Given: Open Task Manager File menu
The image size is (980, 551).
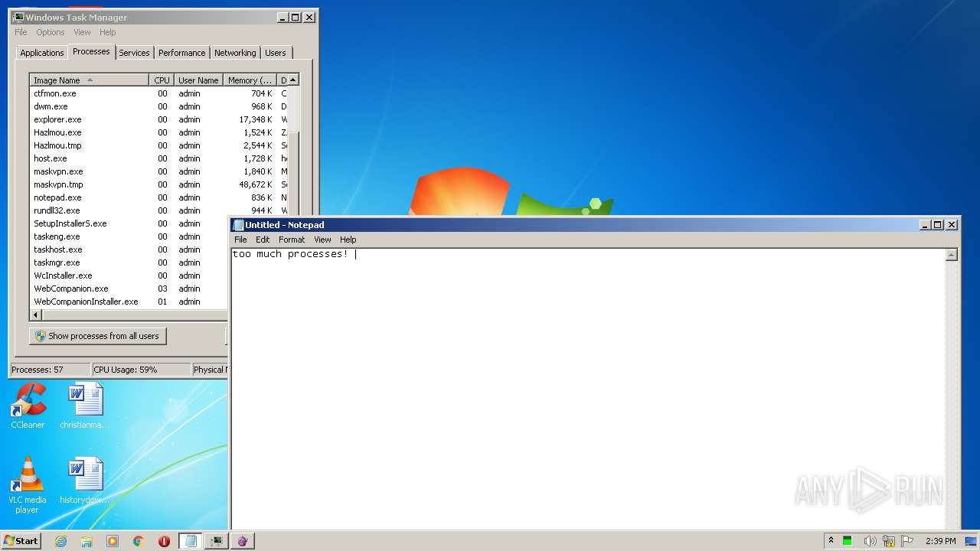Looking at the screenshot, I should coord(21,32).
